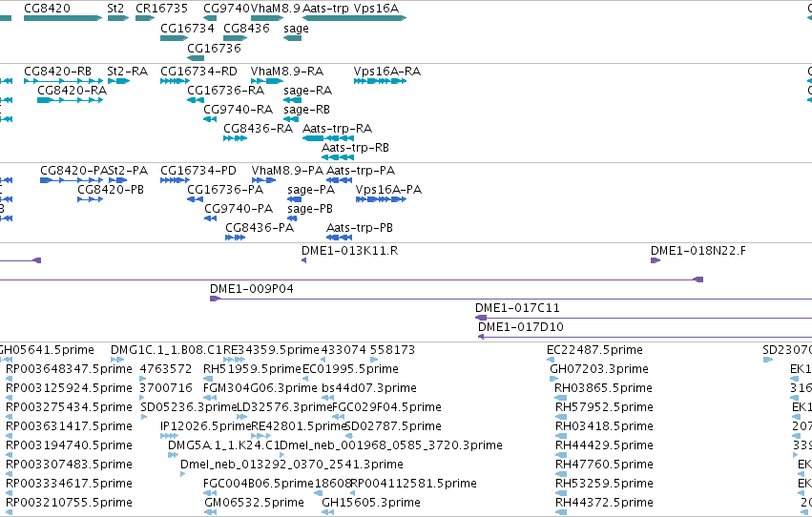Click the CG8436-PA protein label

(x=260, y=228)
